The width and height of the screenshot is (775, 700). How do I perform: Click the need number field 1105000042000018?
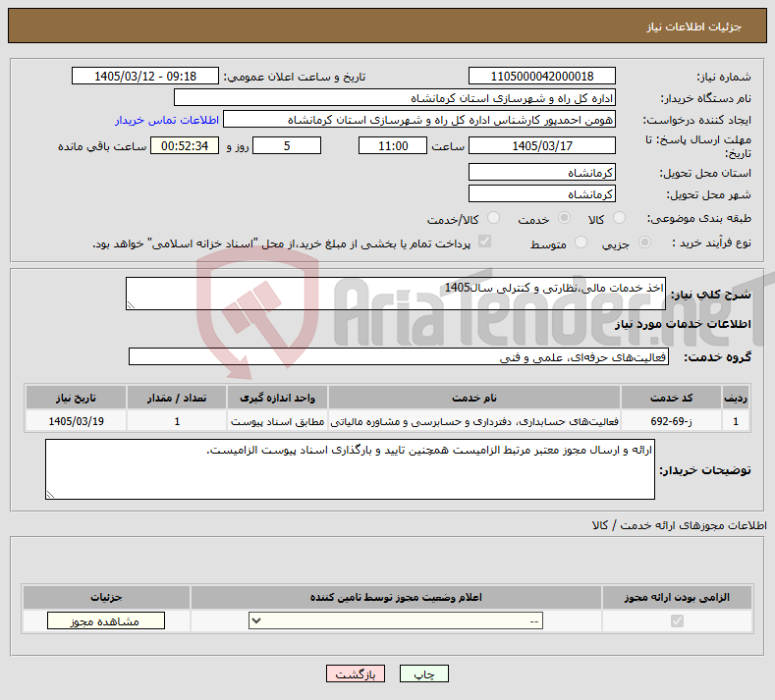pyautogui.click(x=541, y=76)
